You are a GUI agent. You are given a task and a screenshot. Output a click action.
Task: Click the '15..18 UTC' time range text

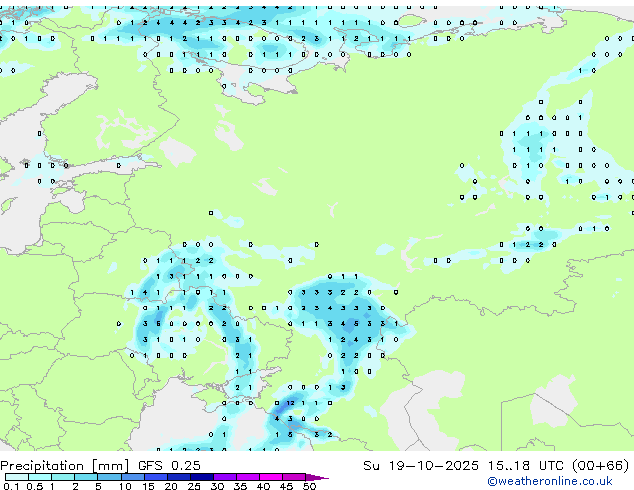[x=526, y=466]
